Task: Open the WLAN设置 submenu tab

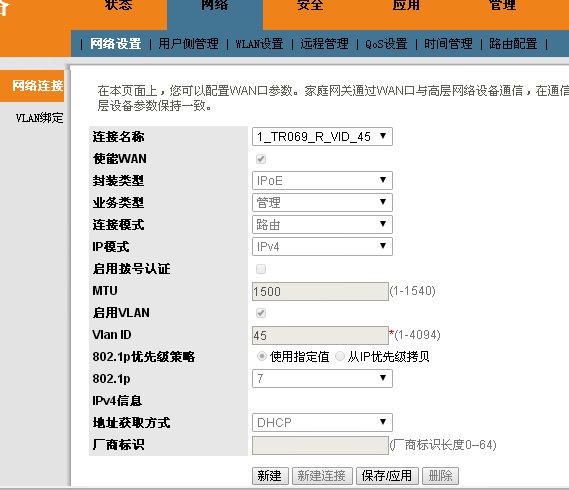Action: coord(259,44)
